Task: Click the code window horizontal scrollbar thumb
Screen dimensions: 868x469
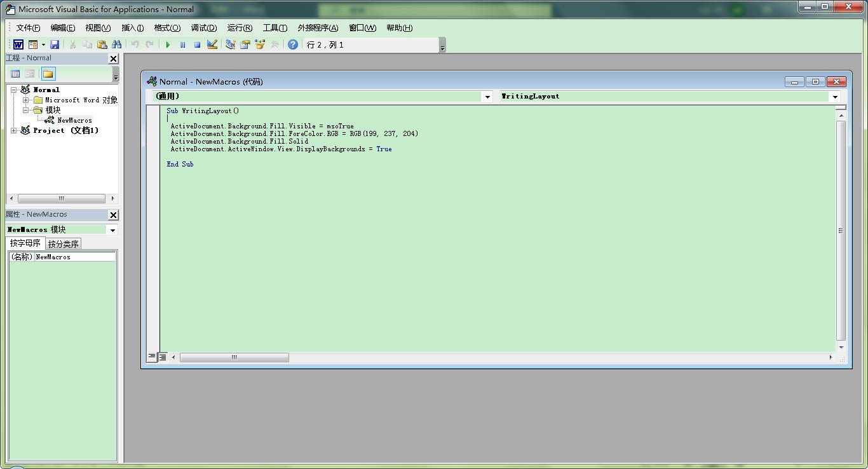Action: 234,357
